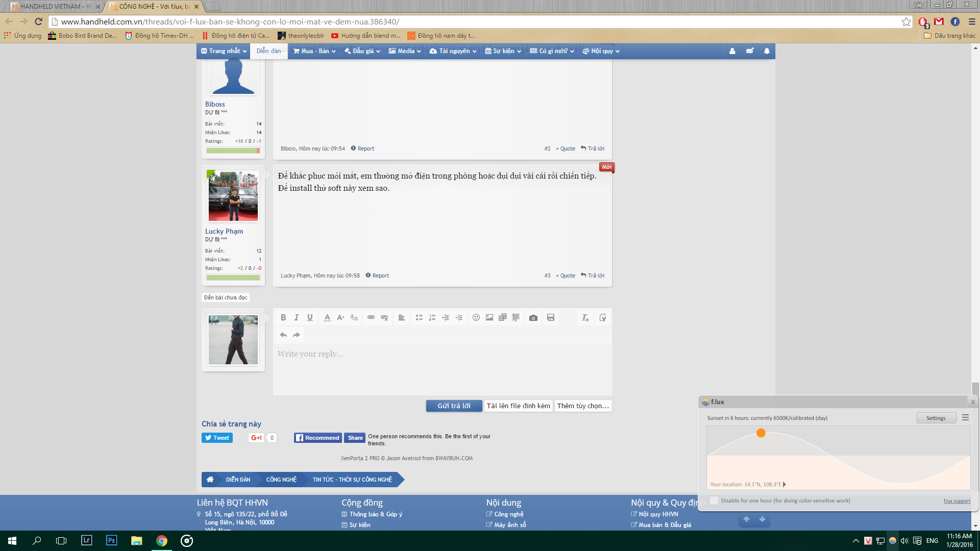Image resolution: width=980 pixels, height=551 pixels.
Task: Insert a smiley into the reply
Action: 476,317
